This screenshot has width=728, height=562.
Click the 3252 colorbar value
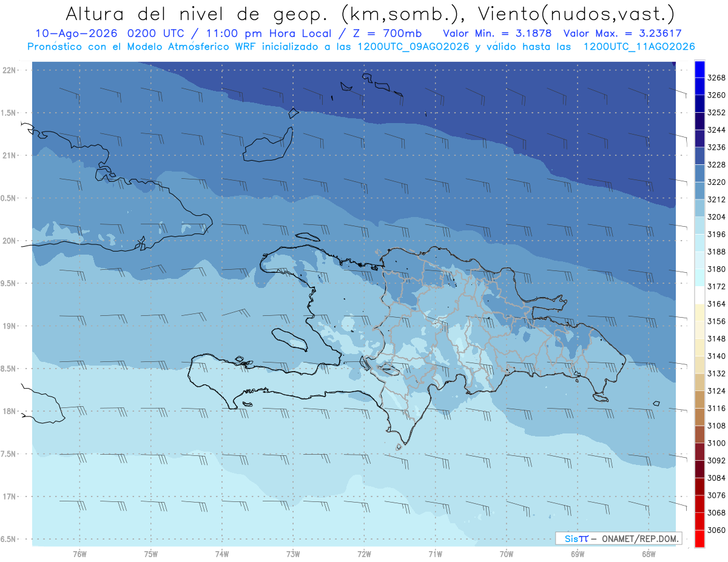coord(716,112)
